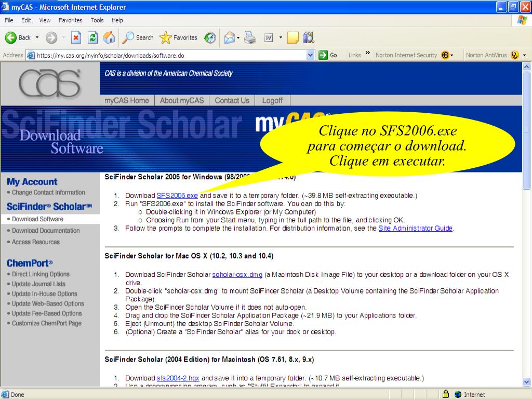Open Direct Linking Options under ChemPort
Image resolution: width=532 pixels, height=399 pixels.
(41, 274)
